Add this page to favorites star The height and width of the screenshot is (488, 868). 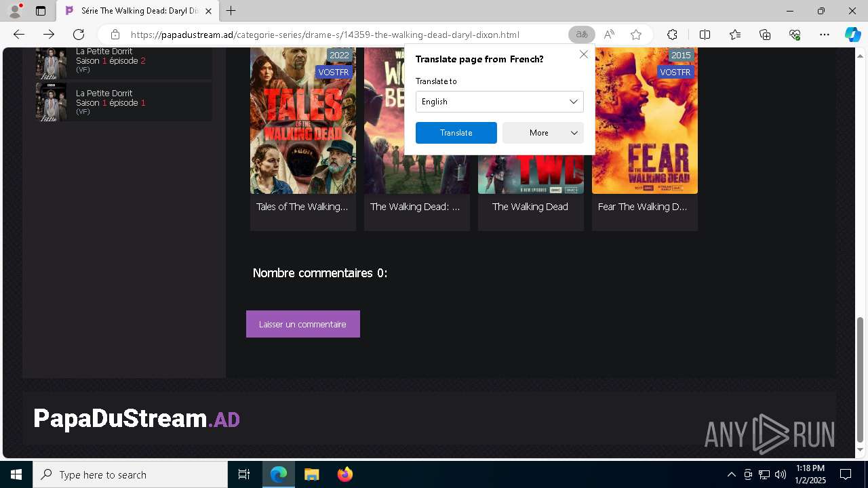tap(636, 35)
